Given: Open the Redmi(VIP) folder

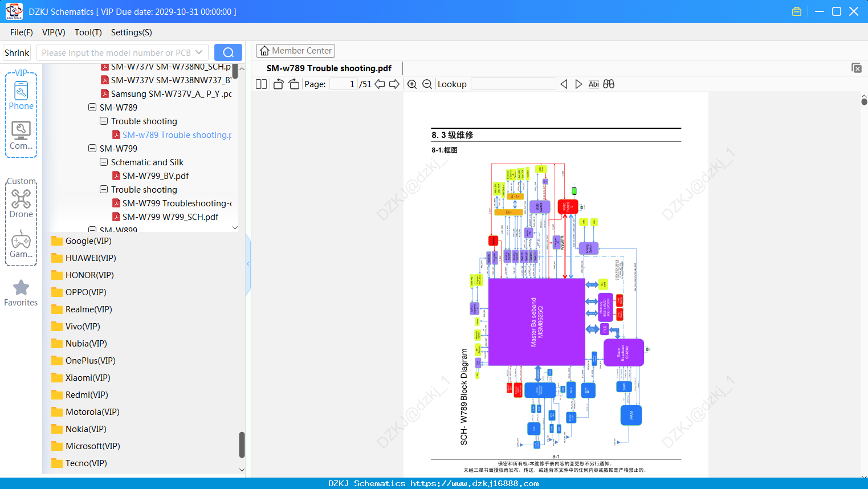Looking at the screenshot, I should click(x=79, y=395).
